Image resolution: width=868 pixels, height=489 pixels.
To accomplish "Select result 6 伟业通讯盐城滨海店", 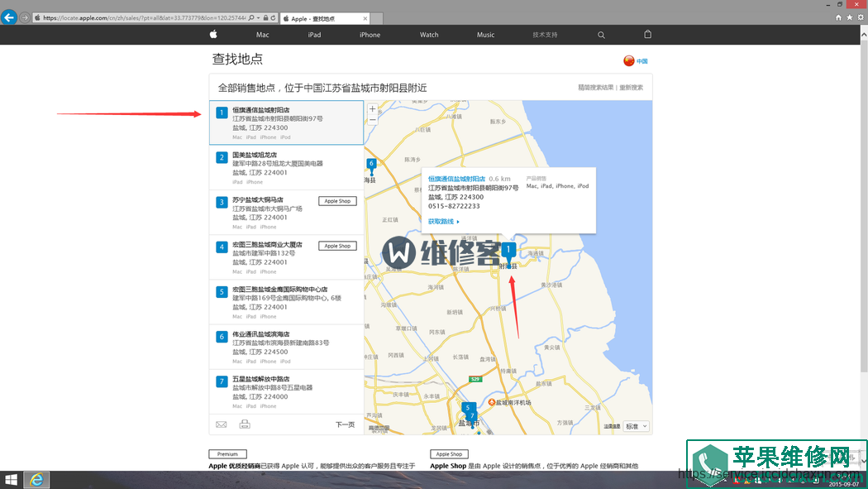I will [286, 347].
